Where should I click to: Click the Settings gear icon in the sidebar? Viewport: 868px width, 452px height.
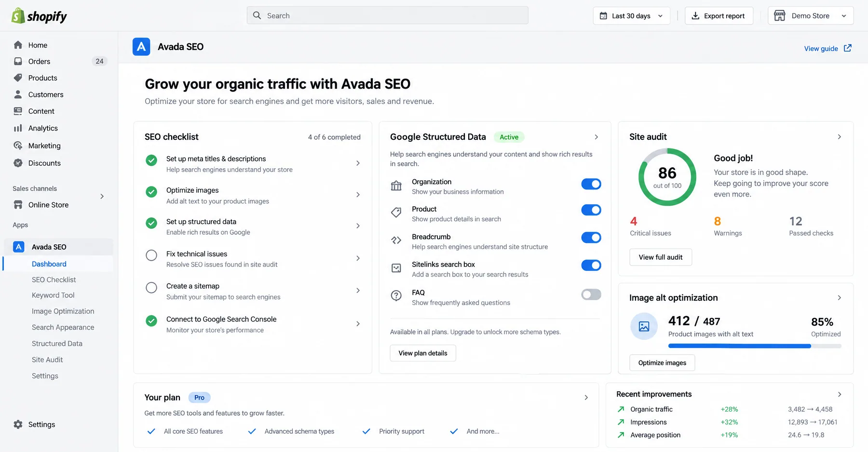[x=18, y=425]
